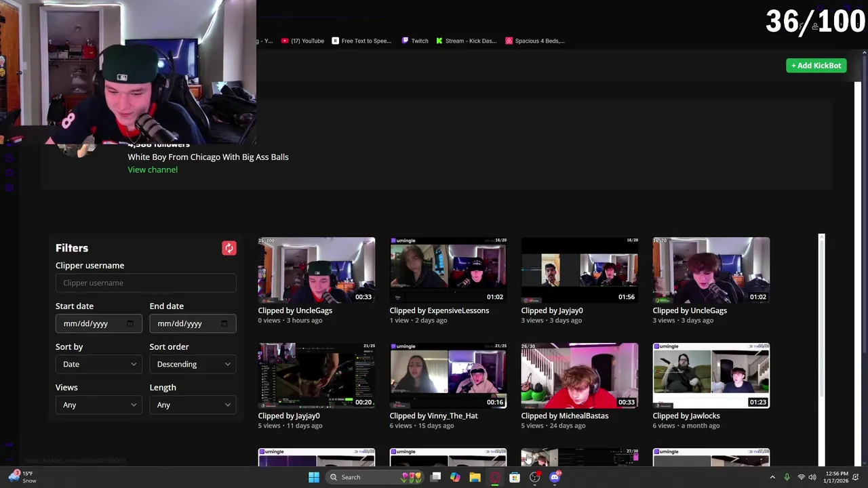Click the Start date input field
This screenshot has width=868, height=488.
click(x=98, y=323)
